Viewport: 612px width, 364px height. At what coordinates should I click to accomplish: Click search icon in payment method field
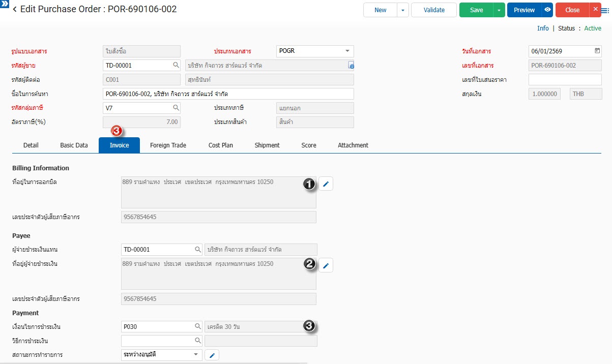[198, 341]
